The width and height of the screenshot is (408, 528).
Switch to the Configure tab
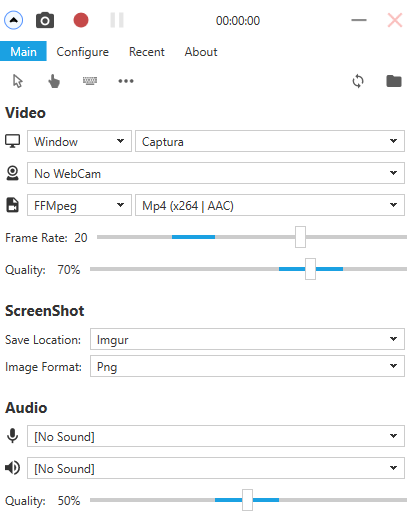point(82,52)
